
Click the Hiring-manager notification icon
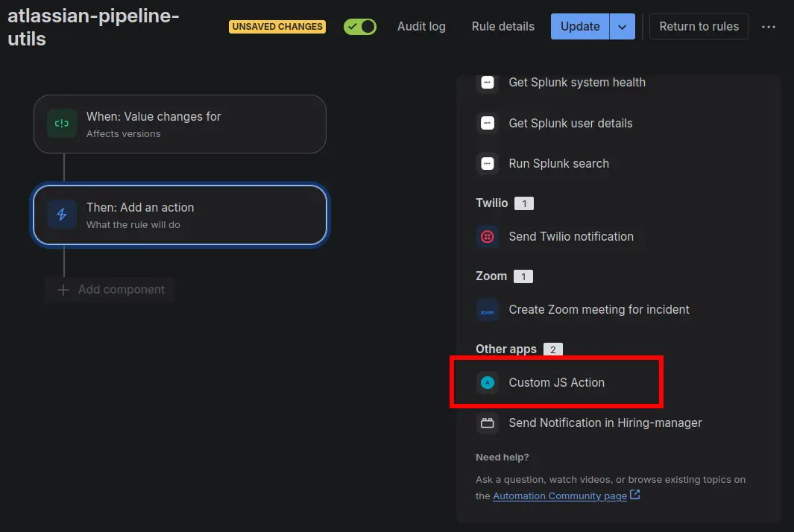click(x=488, y=423)
